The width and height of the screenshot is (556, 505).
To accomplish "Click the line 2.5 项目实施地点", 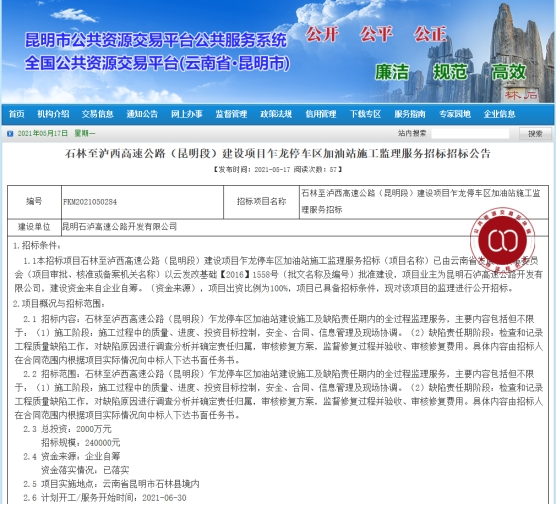I will 111,484.
